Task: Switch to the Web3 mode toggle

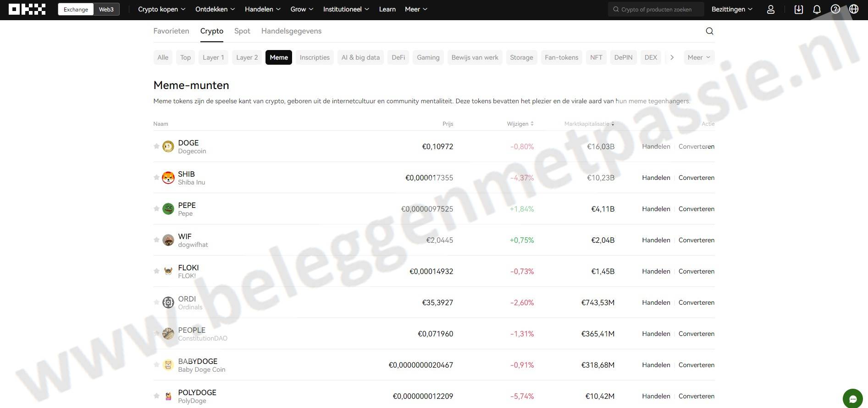Action: coord(106,9)
